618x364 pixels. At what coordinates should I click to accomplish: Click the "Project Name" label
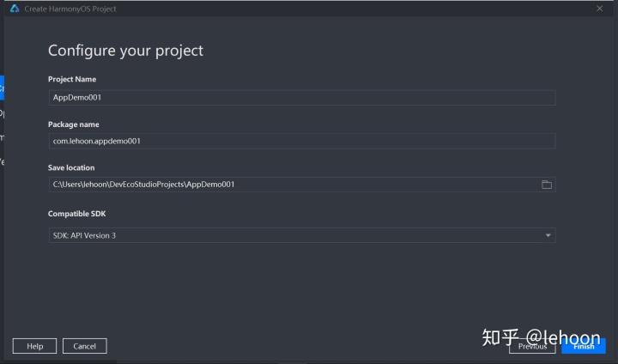[72, 79]
